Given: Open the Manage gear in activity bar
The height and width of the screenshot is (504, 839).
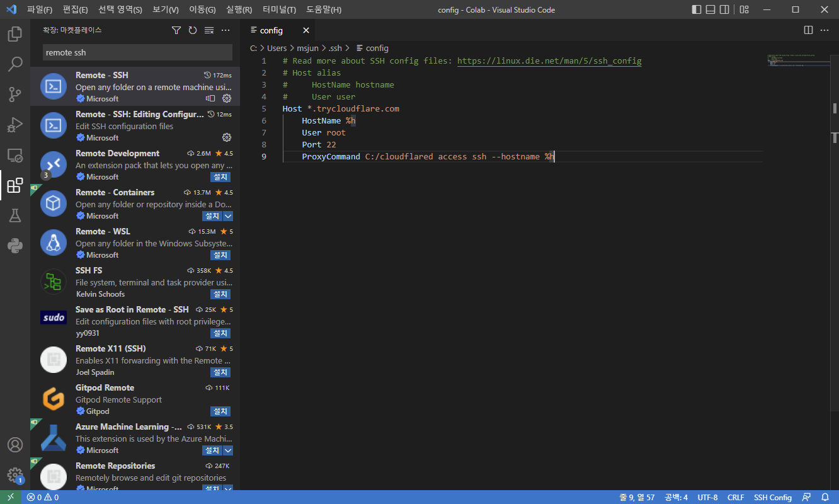Looking at the screenshot, I should [x=15, y=475].
